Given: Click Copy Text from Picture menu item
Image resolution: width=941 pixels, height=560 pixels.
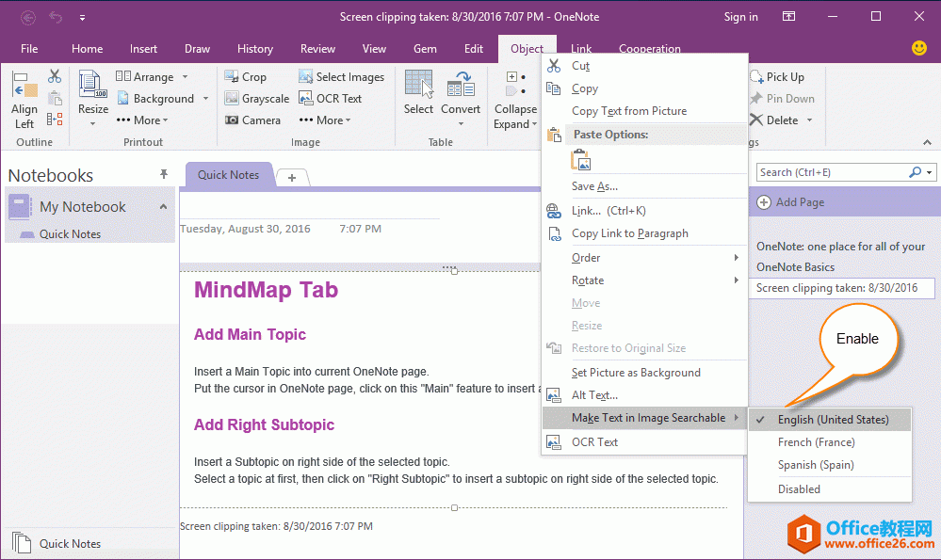Looking at the screenshot, I should (628, 111).
